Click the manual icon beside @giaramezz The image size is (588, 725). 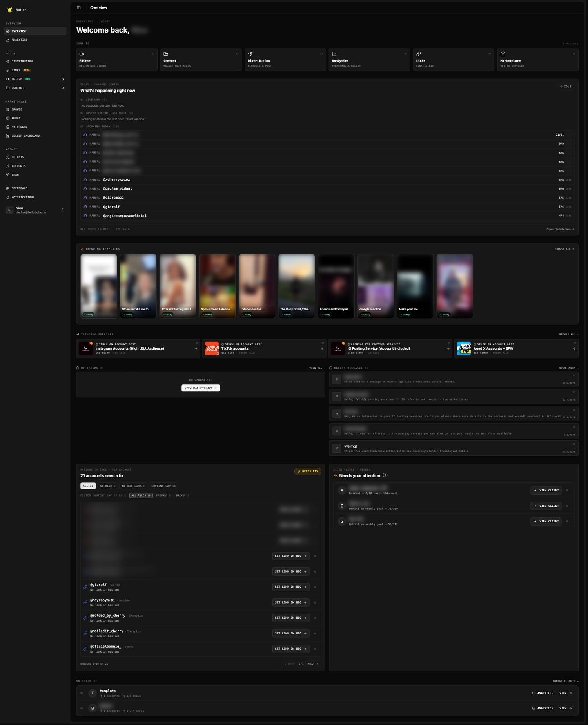(x=85, y=198)
